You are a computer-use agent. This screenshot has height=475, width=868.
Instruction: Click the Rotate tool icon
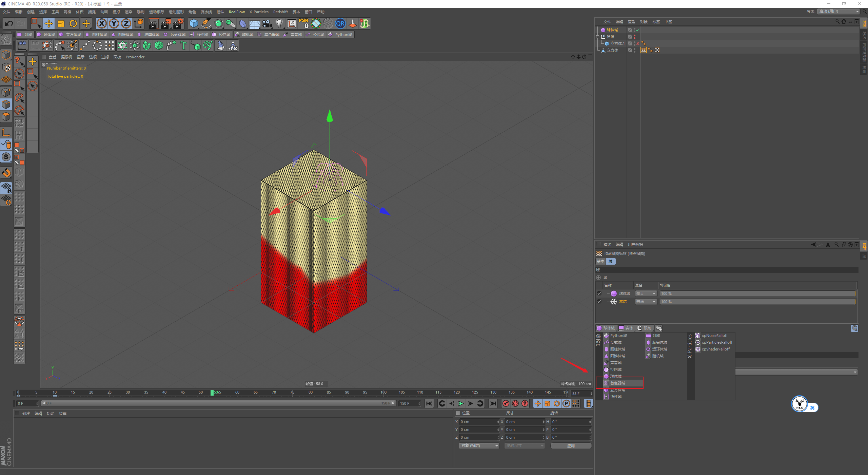[x=73, y=23]
